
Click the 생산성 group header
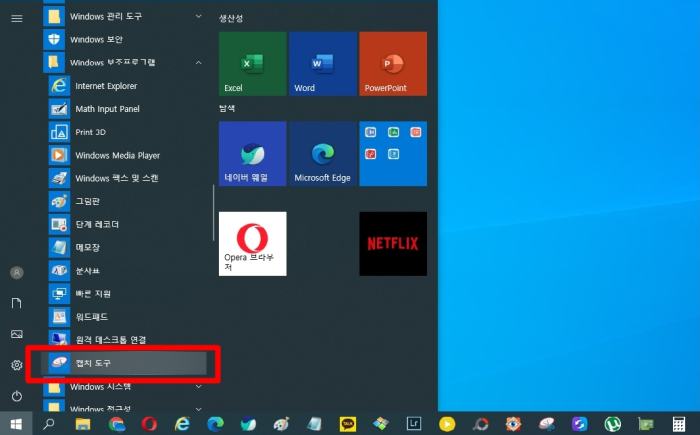[231, 18]
